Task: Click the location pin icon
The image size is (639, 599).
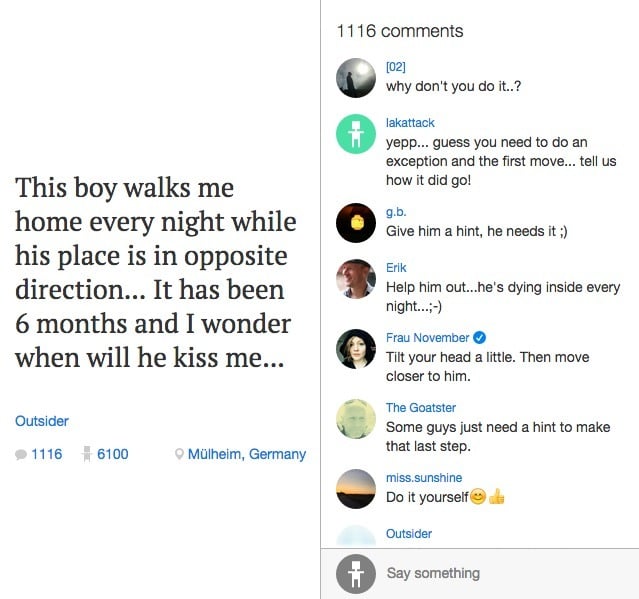Action: pyautogui.click(x=179, y=455)
